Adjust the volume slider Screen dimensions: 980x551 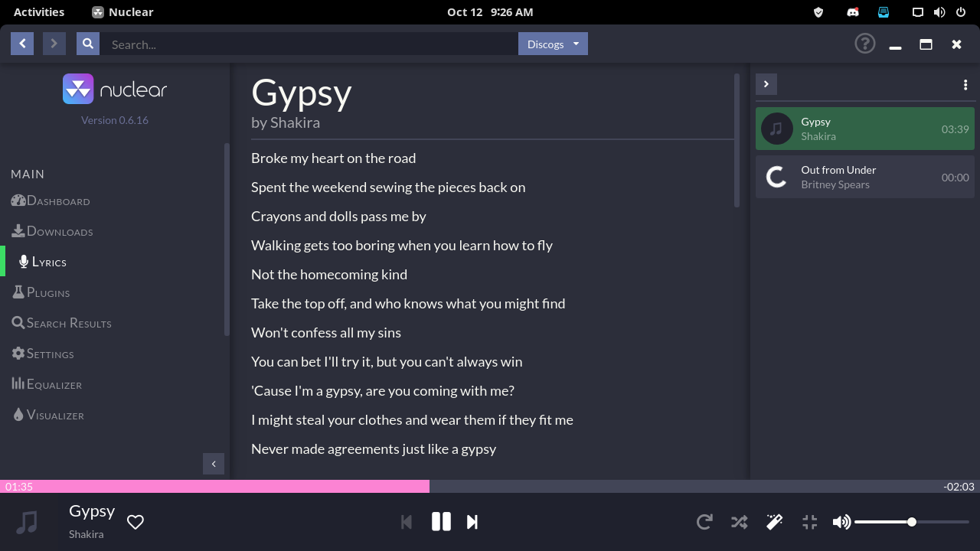(x=911, y=521)
